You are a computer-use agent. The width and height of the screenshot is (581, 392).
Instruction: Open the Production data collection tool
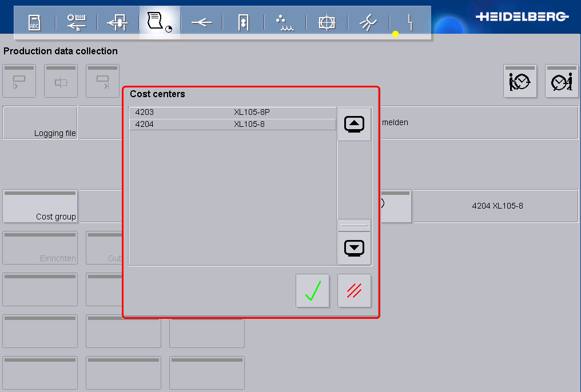coord(160,21)
